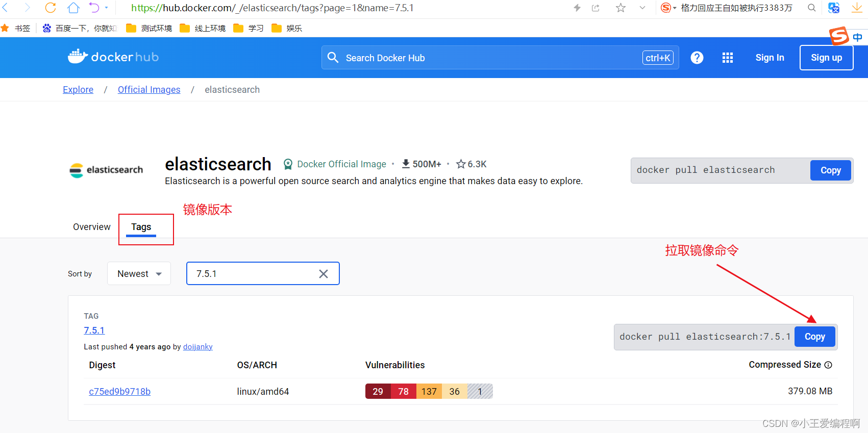868x433 pixels.
Task: Open the Docker Hub help icon
Action: [697, 58]
